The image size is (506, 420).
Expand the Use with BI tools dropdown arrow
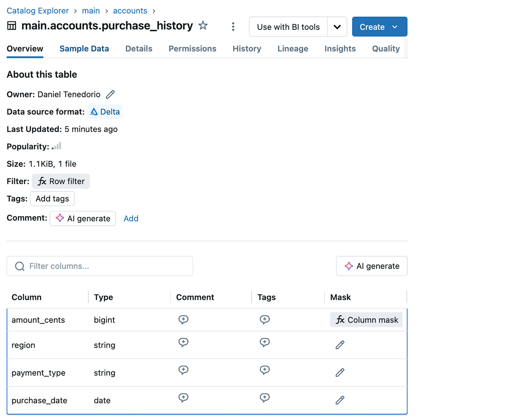click(x=337, y=26)
